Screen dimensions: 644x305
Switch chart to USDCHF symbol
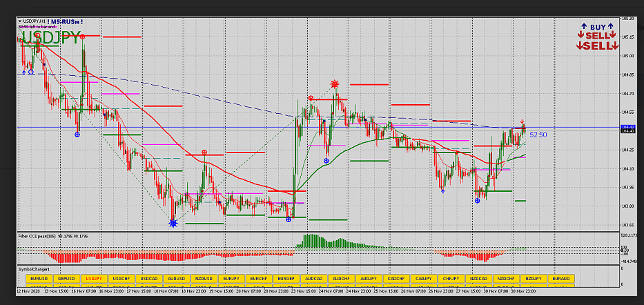point(121,278)
